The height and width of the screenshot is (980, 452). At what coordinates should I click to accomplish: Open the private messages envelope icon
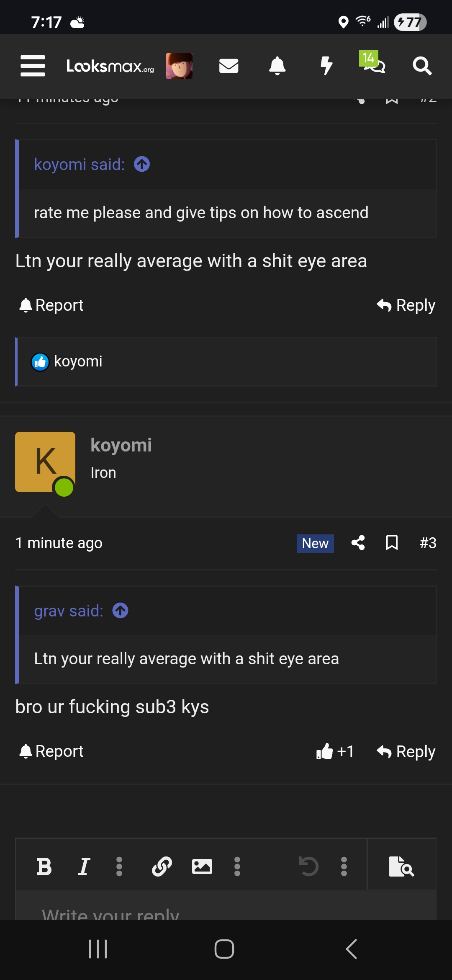pos(229,66)
